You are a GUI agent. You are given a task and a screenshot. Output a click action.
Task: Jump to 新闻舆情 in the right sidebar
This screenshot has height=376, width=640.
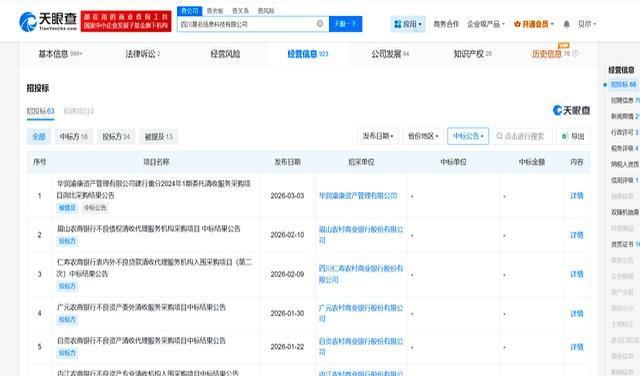(625, 116)
